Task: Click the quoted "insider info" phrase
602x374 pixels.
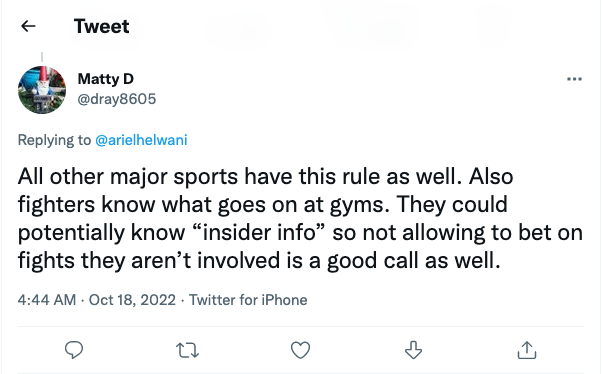Action: (256, 232)
